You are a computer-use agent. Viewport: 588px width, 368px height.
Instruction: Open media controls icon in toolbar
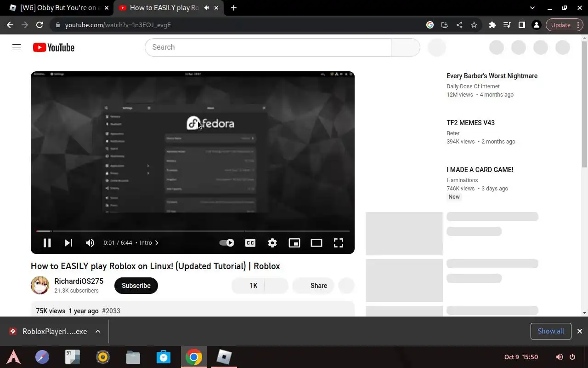click(507, 25)
